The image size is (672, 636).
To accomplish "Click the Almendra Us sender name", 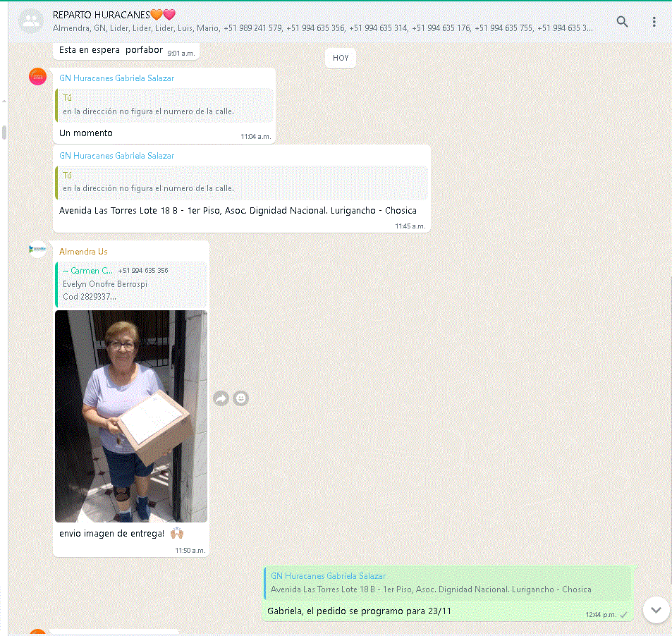I will [x=83, y=252].
